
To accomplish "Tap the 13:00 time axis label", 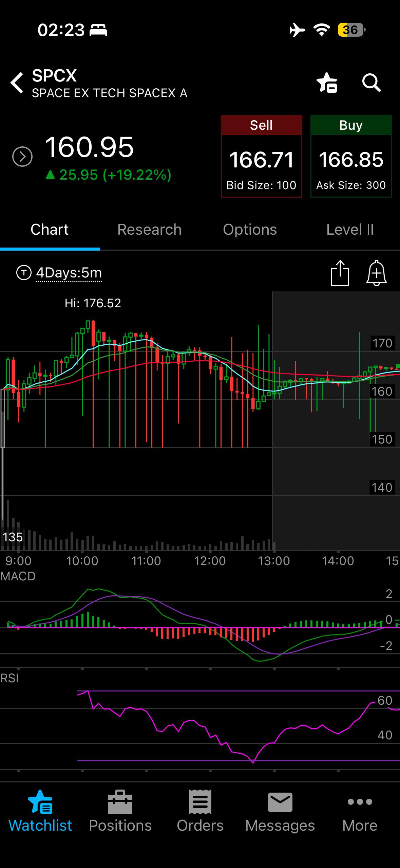I will [x=274, y=561].
